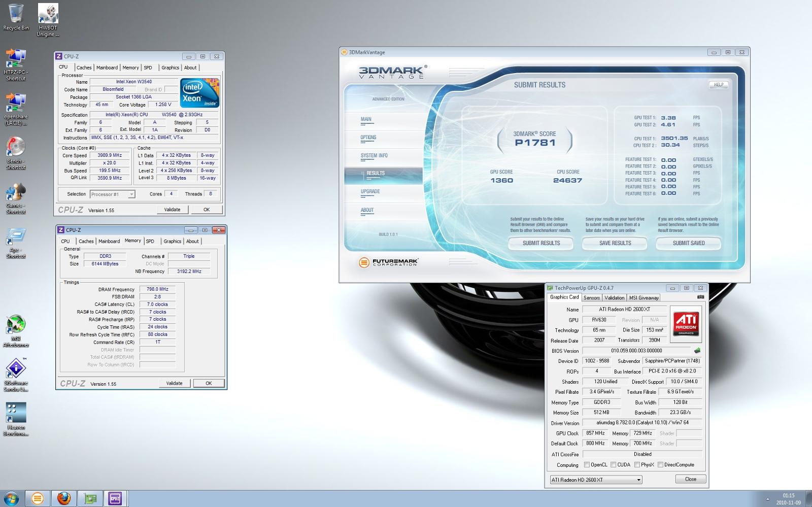Open the Windows Start menu
Screen dimensions: 812x507
pos(11,498)
